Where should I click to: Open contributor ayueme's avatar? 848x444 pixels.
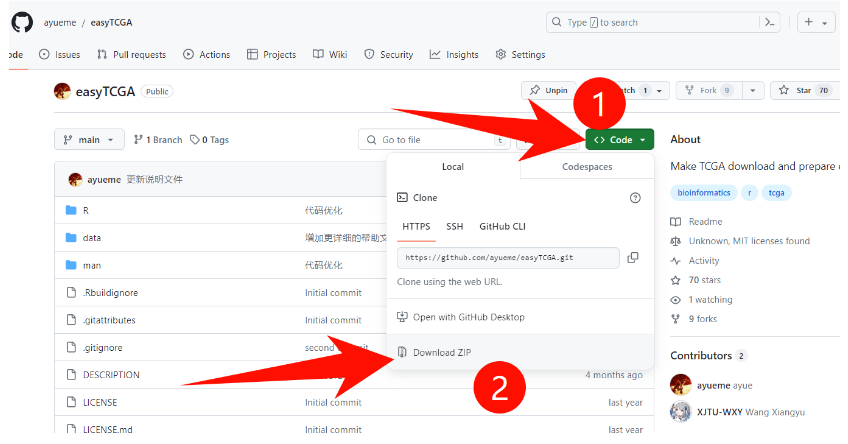pos(681,385)
